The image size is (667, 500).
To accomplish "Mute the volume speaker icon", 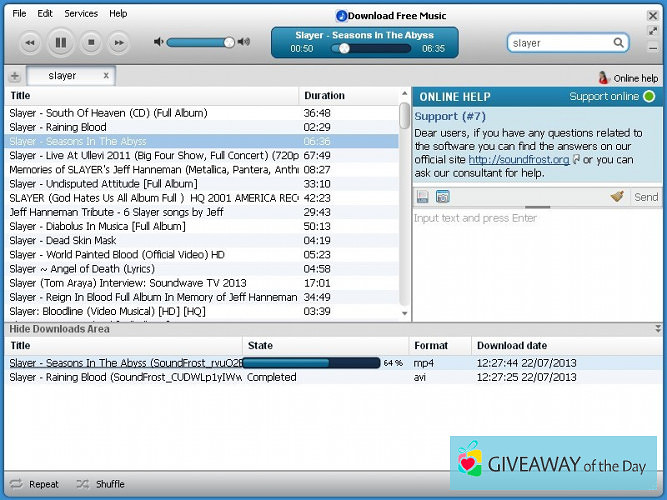I will coord(158,42).
